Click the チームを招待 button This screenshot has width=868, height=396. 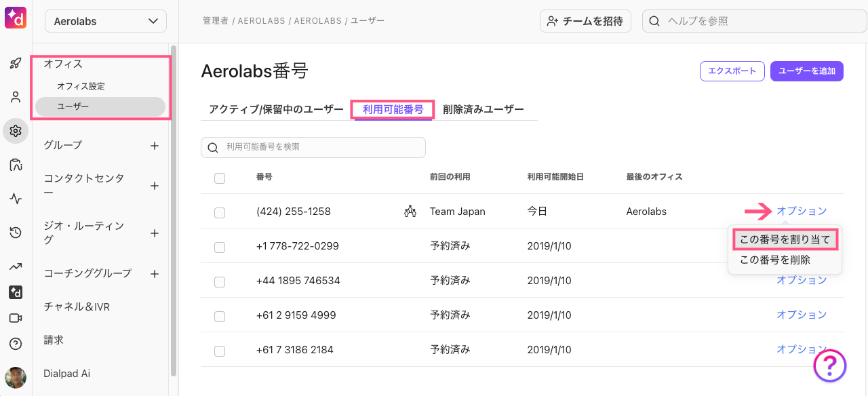[x=585, y=21]
